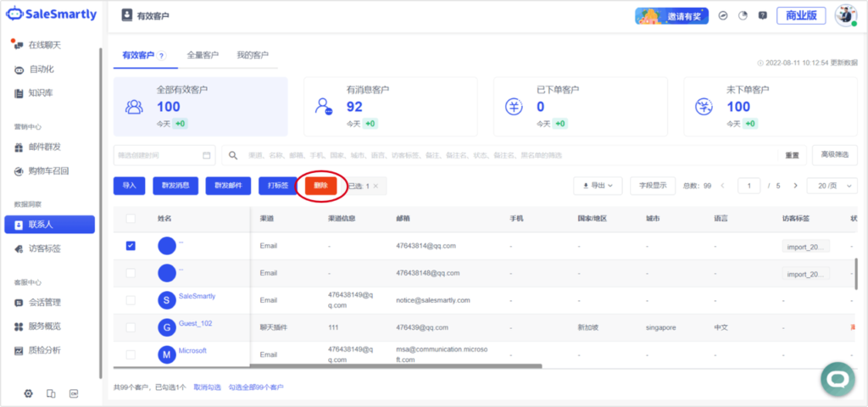Screen dimensions: 868x407
Task: Click the help icon beside 有效客户 tab
Action: click(161, 56)
